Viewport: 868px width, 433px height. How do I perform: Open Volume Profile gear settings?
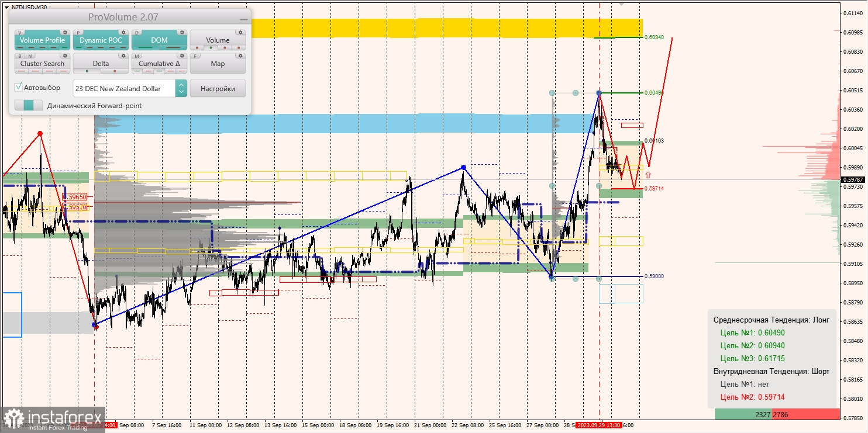point(65,32)
